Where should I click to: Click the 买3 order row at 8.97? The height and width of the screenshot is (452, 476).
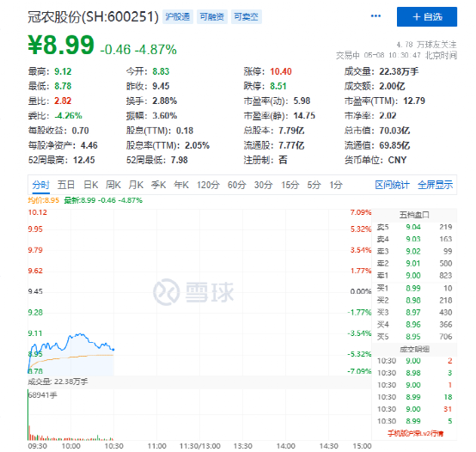414,313
